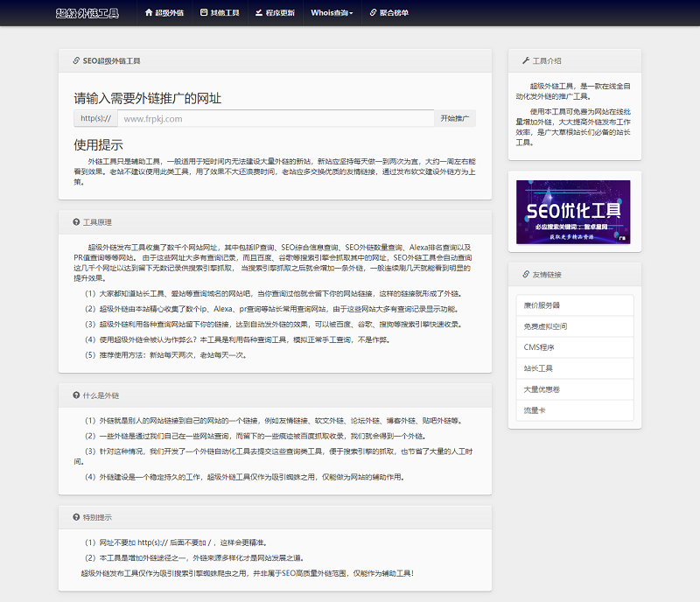The image size is (700, 602).
Task: Click the http(s):// prefix label
Action: click(x=96, y=118)
